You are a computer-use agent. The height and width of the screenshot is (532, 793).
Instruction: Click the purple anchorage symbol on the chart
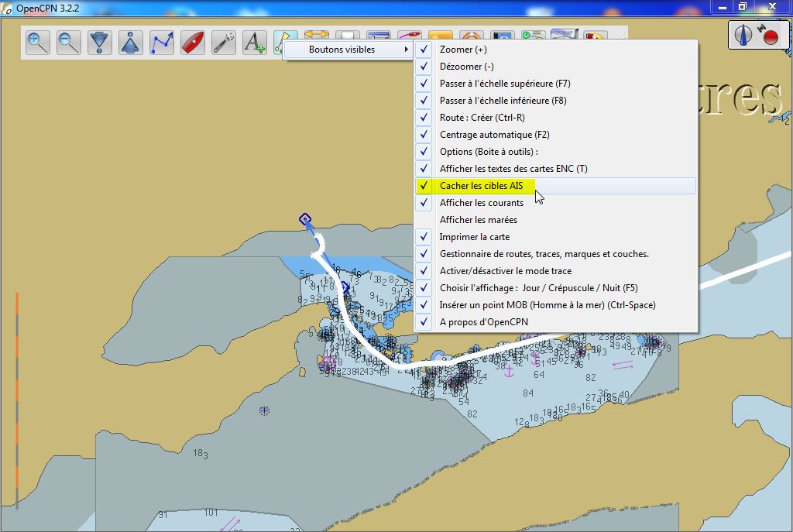click(510, 371)
